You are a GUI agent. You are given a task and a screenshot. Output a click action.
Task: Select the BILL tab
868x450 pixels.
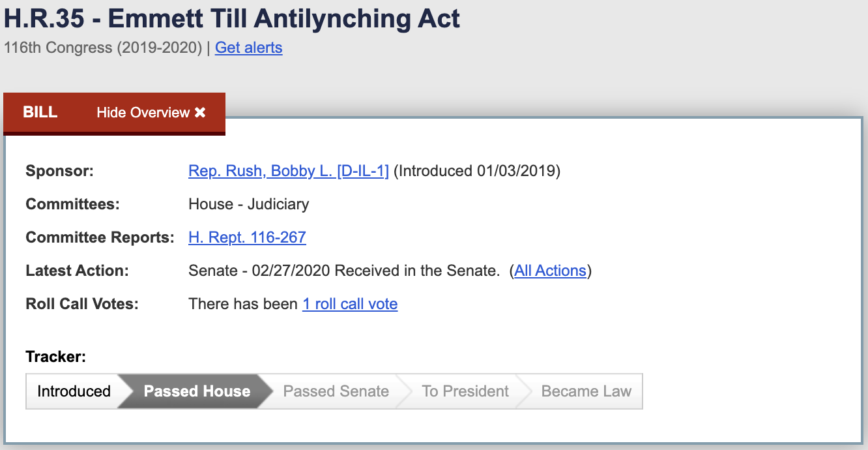click(40, 112)
